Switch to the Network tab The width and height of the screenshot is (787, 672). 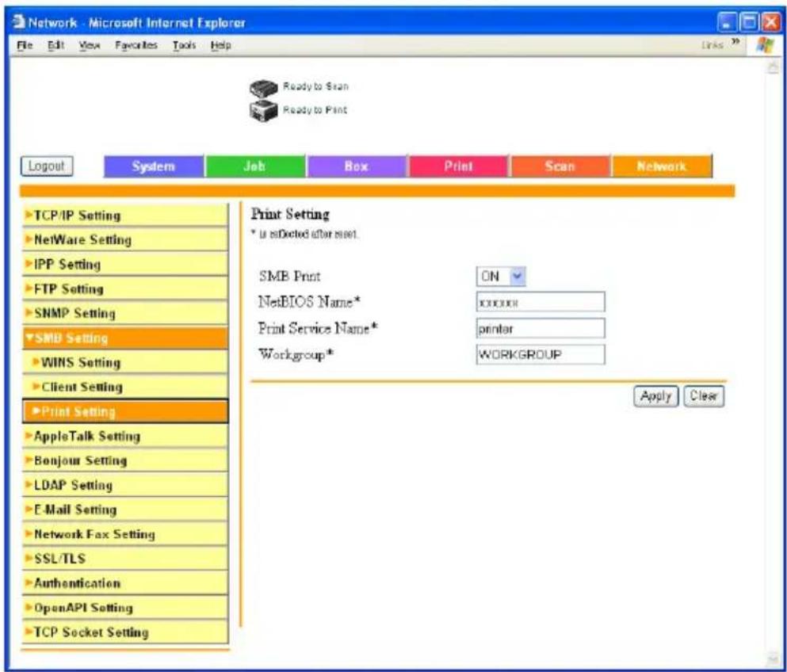662,166
